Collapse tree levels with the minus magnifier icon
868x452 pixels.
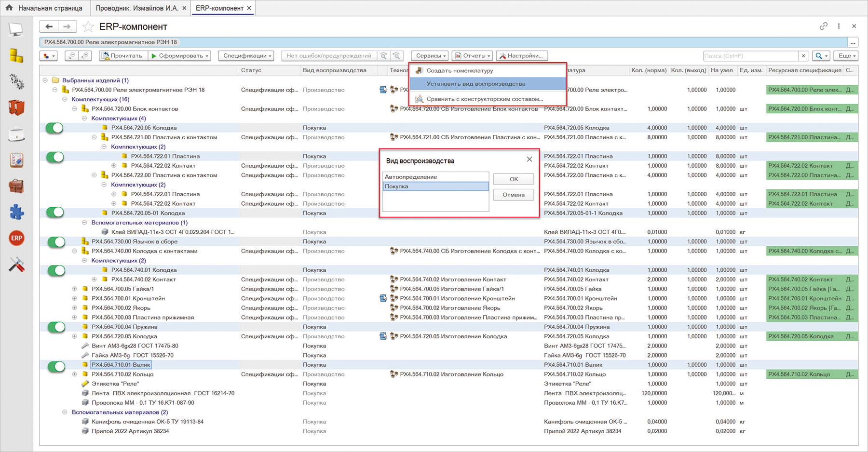(71, 56)
